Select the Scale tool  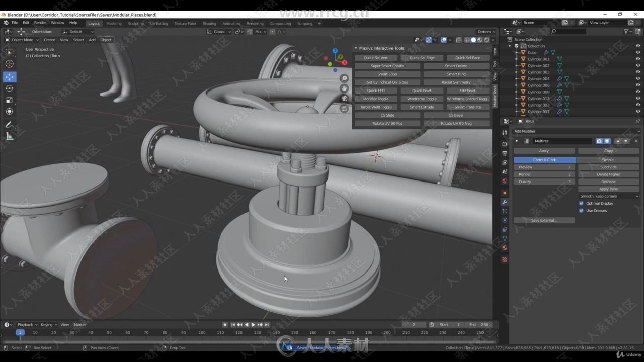(9, 100)
